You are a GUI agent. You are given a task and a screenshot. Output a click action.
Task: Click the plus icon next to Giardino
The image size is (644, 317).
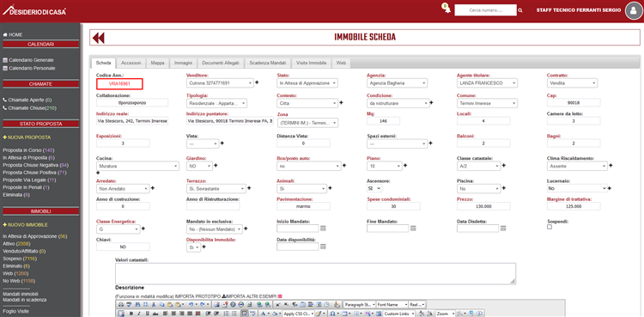tap(216, 166)
